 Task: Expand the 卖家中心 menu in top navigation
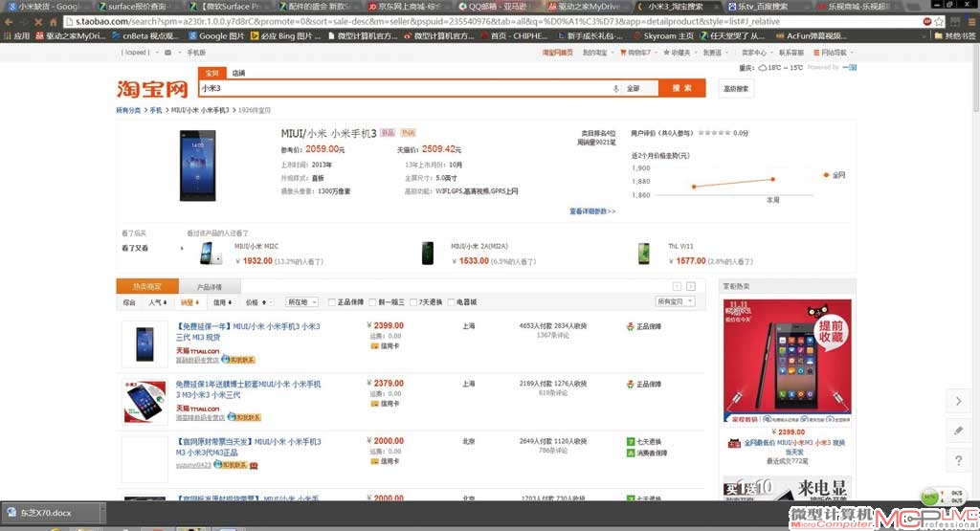[x=756, y=53]
